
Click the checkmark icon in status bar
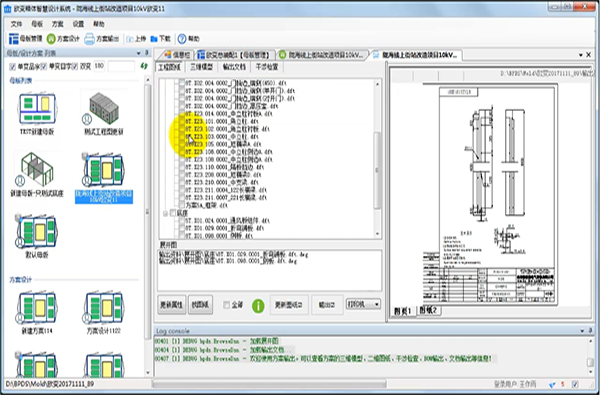click(575, 384)
